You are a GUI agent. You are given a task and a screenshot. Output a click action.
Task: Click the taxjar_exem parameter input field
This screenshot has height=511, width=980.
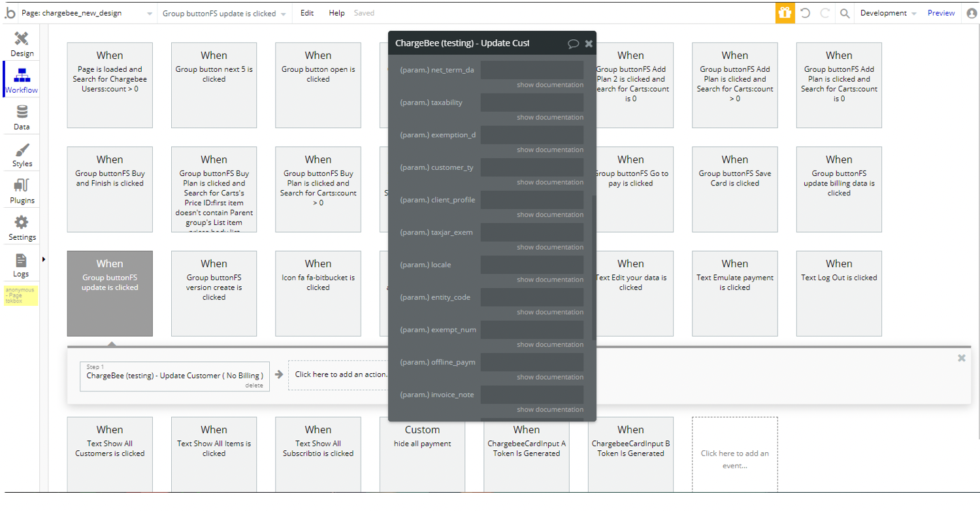tap(532, 232)
